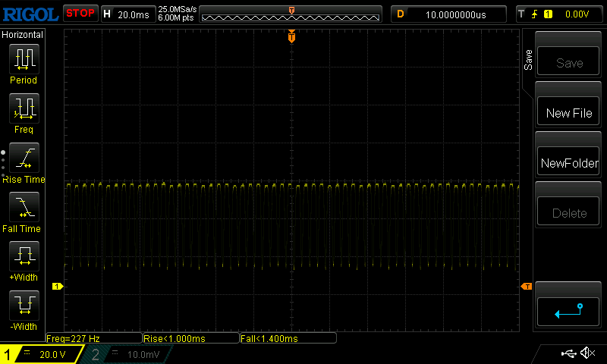Click the vertical Save menu tab label

point(528,60)
